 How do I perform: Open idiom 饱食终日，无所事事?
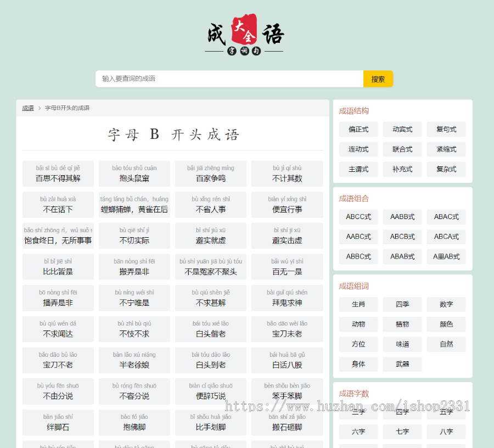(x=58, y=236)
